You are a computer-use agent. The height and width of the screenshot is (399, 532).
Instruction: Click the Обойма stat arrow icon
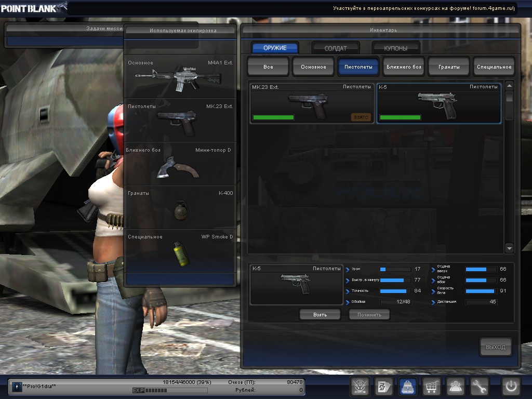coord(348,302)
